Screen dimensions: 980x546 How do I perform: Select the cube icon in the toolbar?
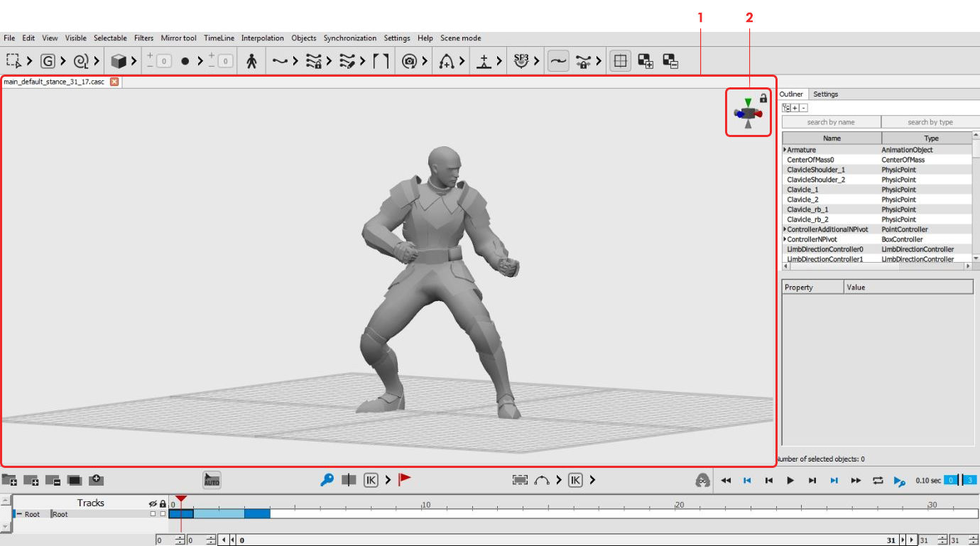(x=119, y=61)
